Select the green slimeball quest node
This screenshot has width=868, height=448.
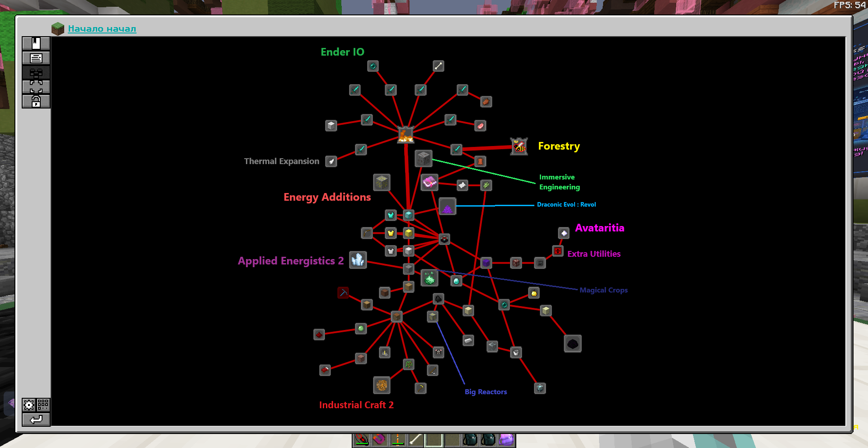pos(361,329)
